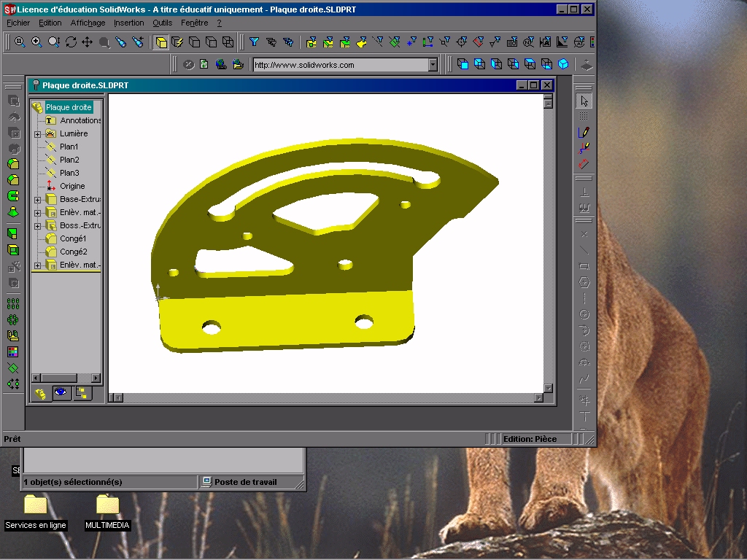This screenshot has width=747, height=560.
Task: Activate the Select arrow cursor tool
Action: (584, 101)
